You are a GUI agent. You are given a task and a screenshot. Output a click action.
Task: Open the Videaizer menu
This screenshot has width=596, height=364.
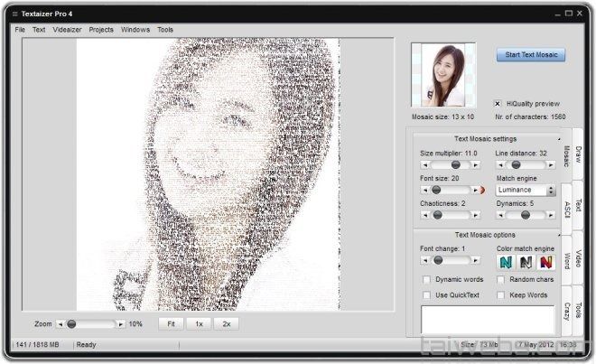click(x=67, y=30)
